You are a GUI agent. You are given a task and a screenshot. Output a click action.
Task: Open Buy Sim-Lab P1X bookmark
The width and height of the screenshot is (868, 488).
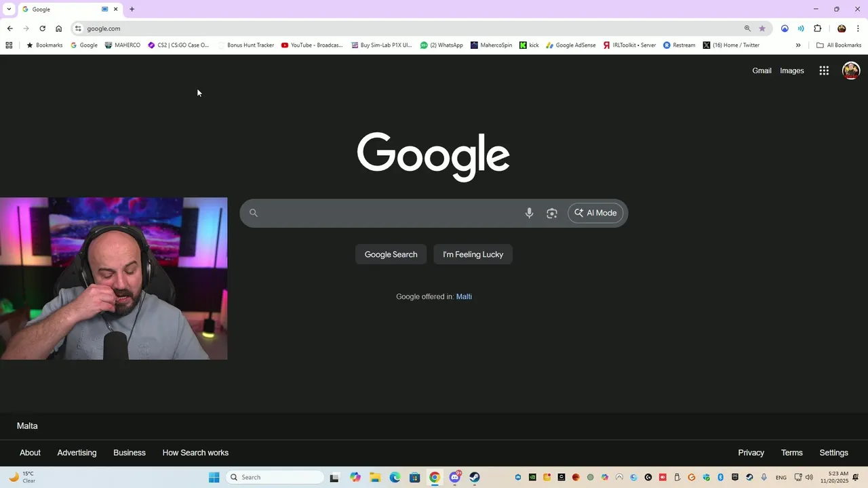(x=381, y=45)
